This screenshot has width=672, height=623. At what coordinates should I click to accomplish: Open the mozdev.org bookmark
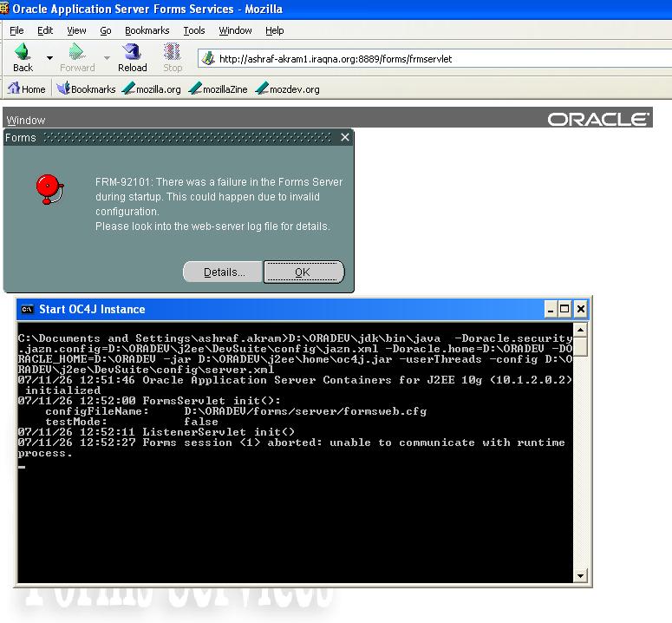288,89
